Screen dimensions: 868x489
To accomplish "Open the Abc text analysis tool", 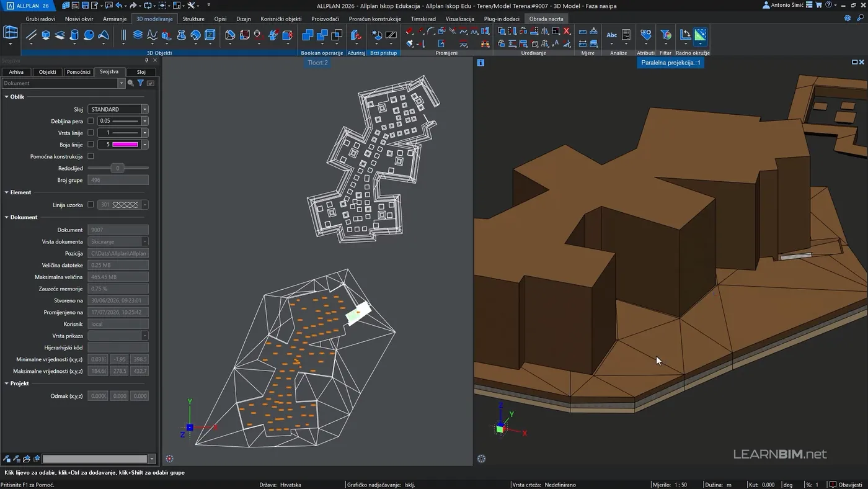I will [x=612, y=35].
